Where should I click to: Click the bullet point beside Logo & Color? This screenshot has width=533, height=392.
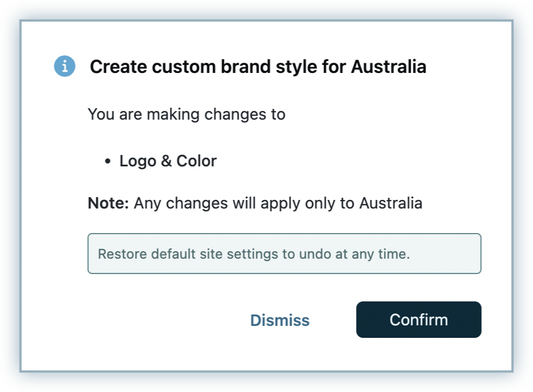(108, 162)
